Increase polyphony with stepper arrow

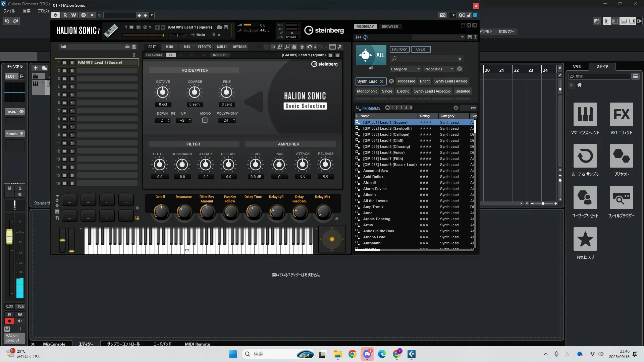pyautogui.click(x=234, y=119)
